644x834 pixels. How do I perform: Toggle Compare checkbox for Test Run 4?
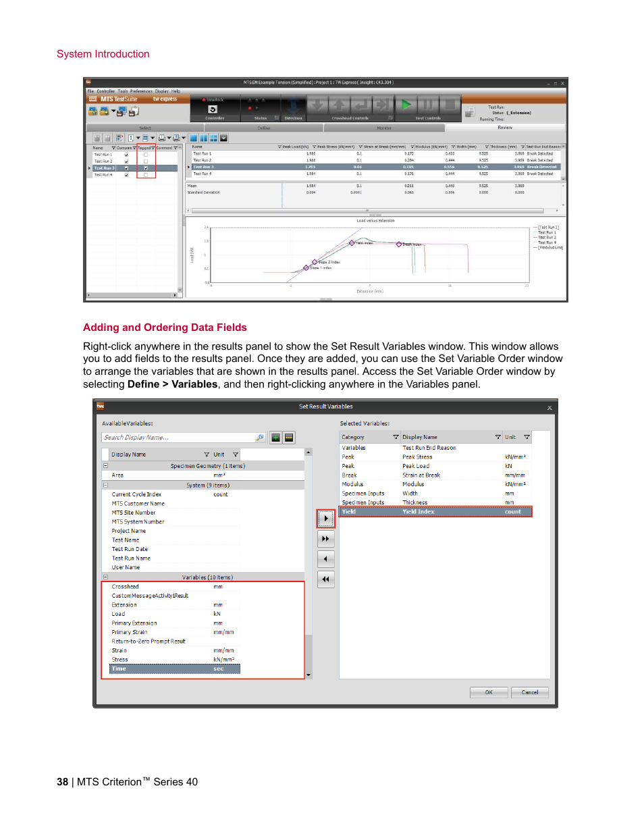click(126, 175)
